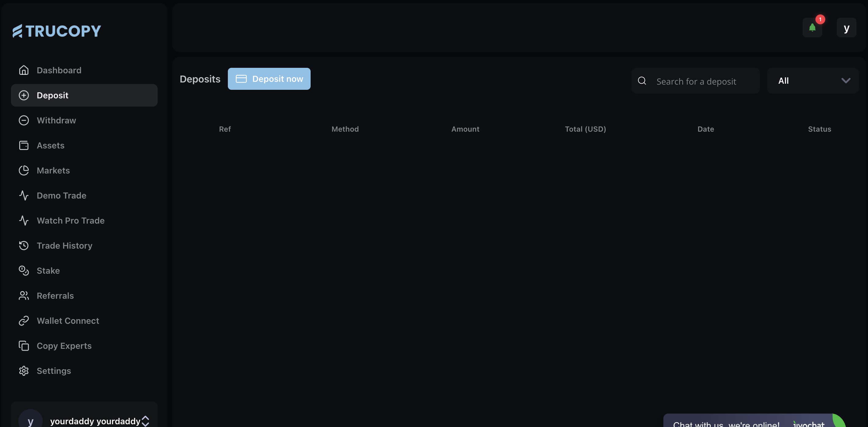The image size is (868, 427).
Task: Click the TRUCOPY logo
Action: coord(56,31)
